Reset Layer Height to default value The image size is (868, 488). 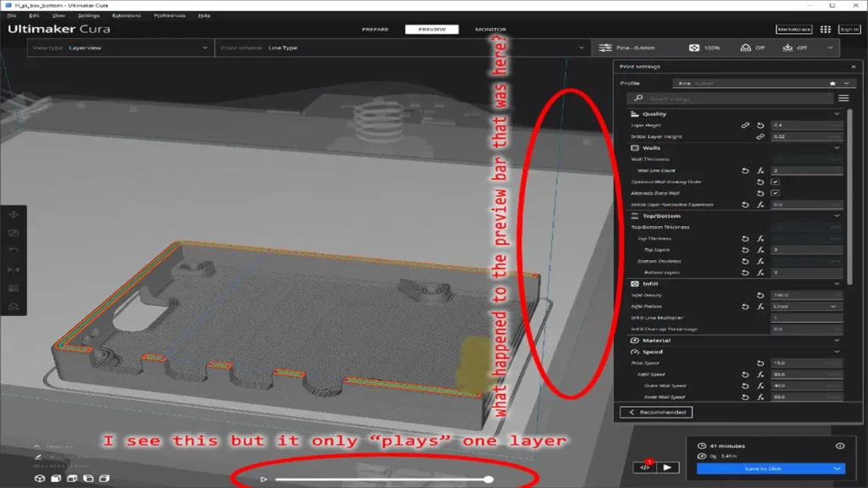(x=760, y=125)
